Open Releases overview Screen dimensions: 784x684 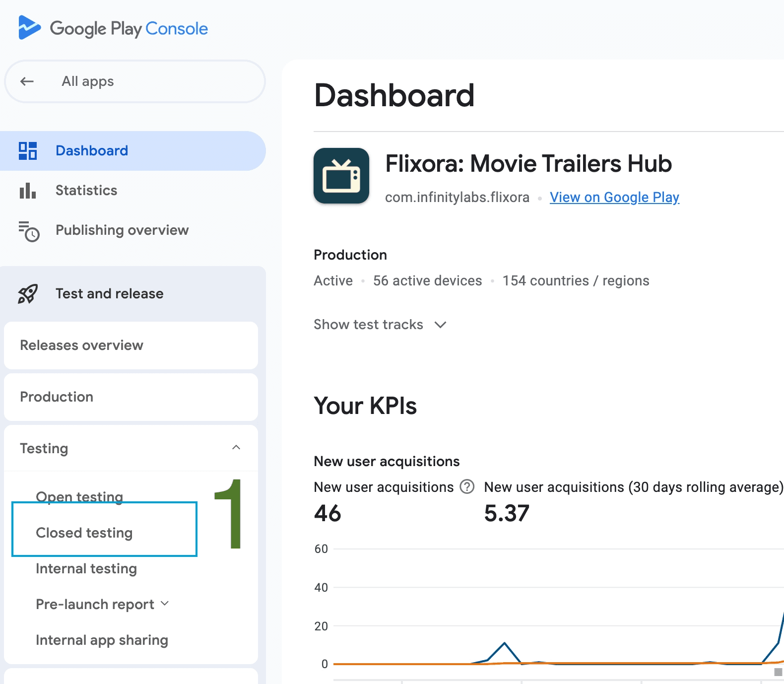click(131, 345)
